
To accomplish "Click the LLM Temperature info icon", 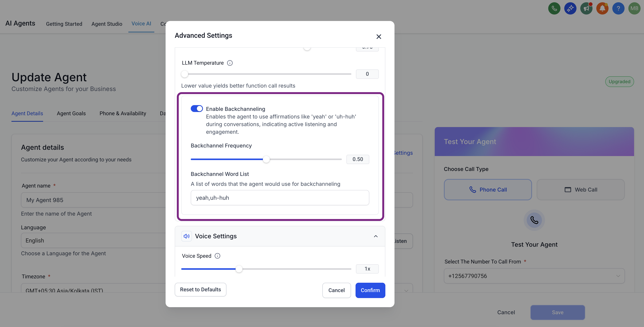I will [230, 63].
